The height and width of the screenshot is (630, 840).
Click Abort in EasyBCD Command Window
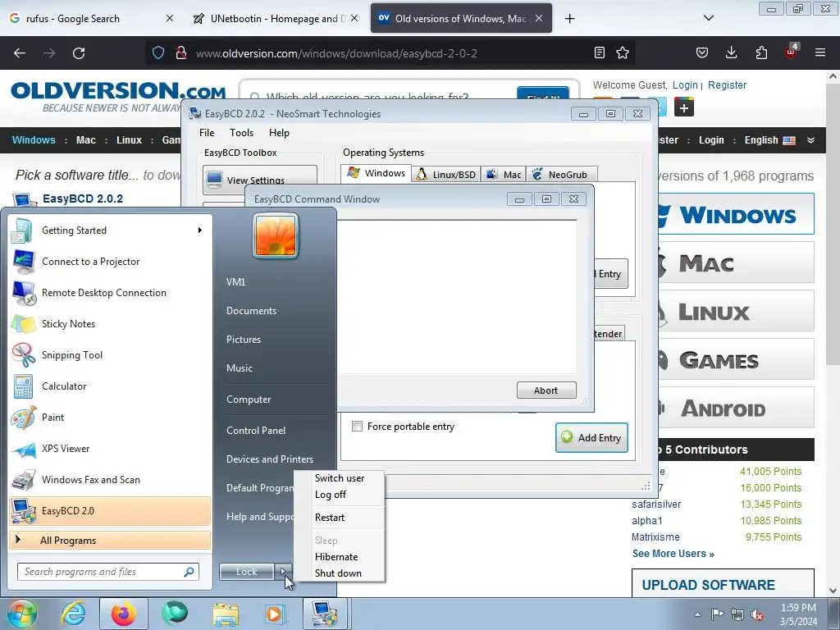(546, 390)
